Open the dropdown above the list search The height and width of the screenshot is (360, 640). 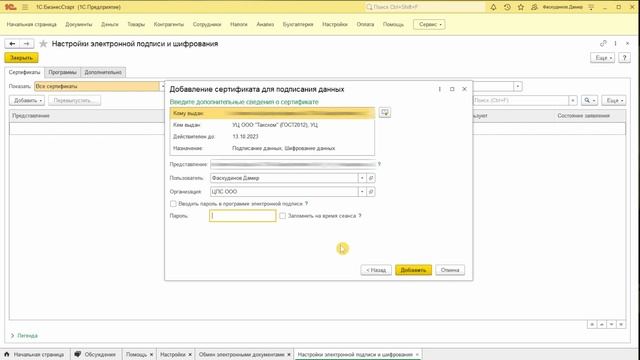click(518, 87)
